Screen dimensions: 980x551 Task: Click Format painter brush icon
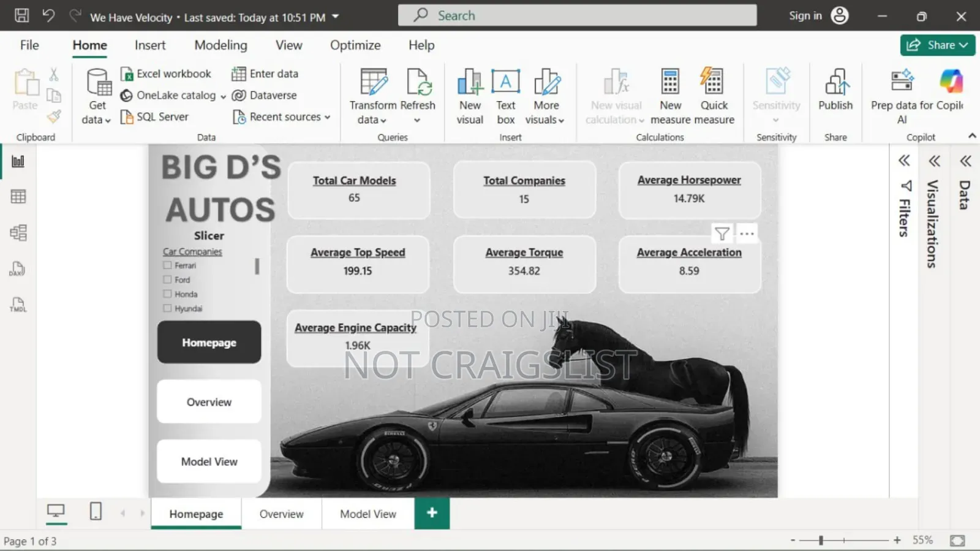54,116
